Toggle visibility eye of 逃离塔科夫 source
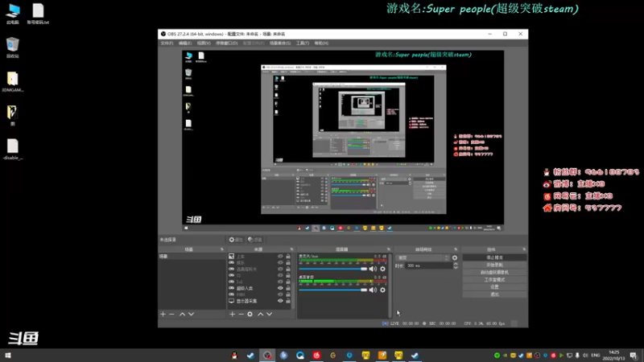This screenshot has width=644, height=362. coord(280,269)
